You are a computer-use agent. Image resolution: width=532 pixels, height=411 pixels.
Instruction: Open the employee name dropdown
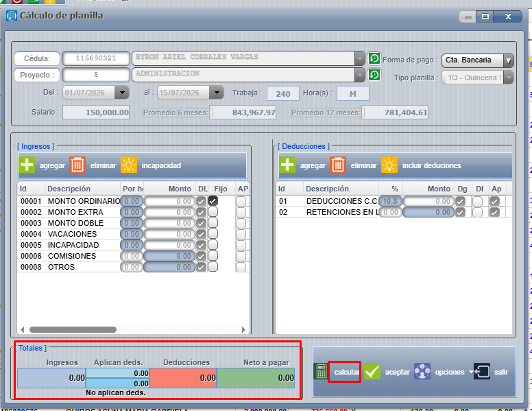tap(360, 58)
